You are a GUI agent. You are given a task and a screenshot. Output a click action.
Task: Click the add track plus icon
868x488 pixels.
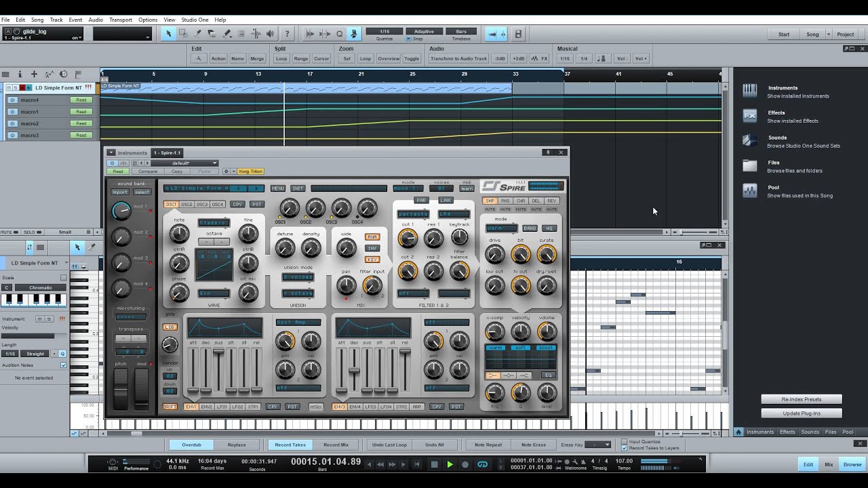34,74
